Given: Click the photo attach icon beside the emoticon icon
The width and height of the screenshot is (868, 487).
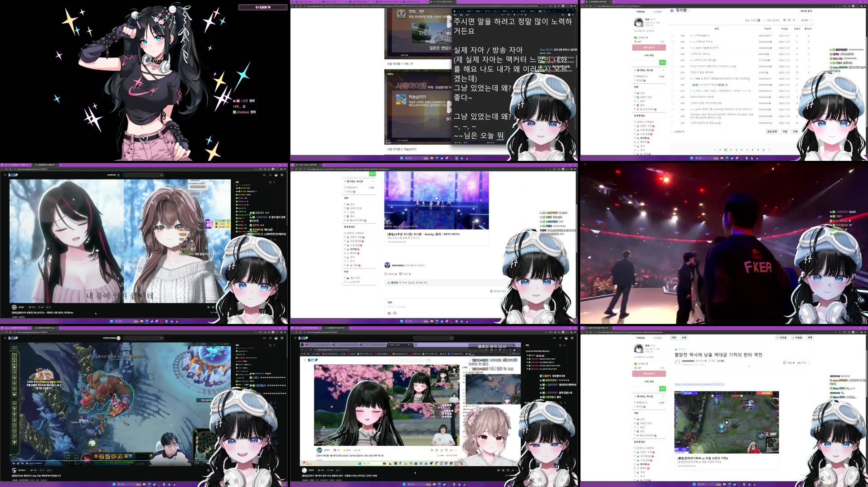Looking at the screenshot, I should coord(390,313).
